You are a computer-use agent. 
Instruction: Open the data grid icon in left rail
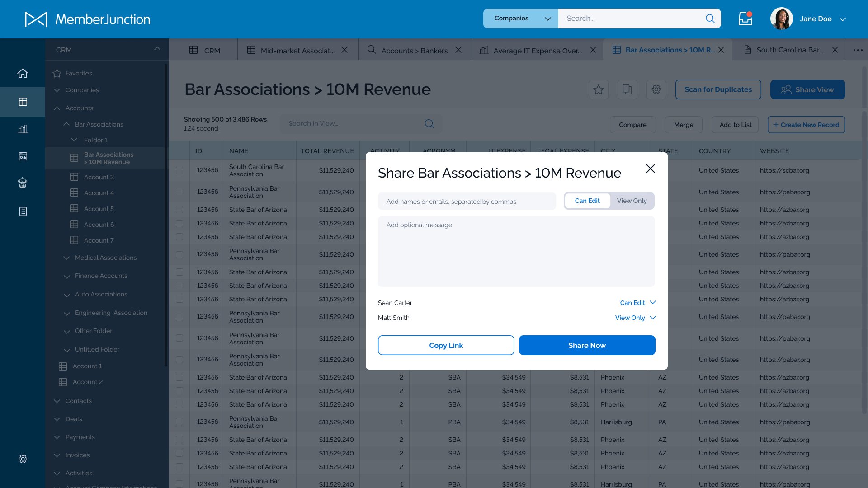pyautogui.click(x=23, y=102)
